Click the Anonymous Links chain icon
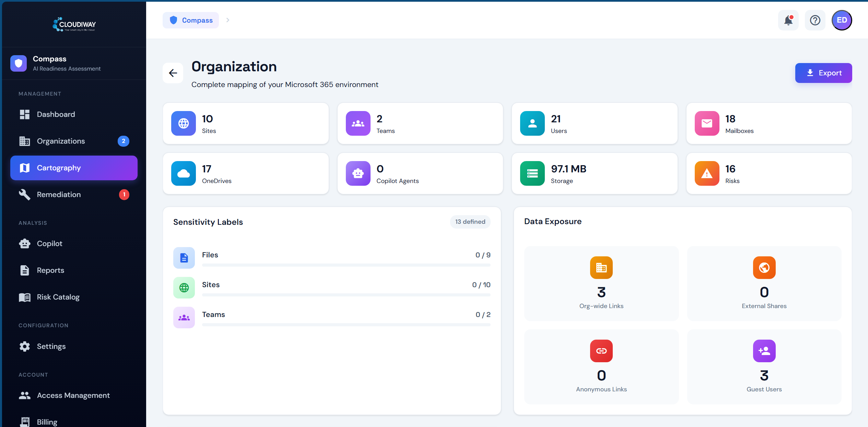Screen dimensions: 868x427 [601, 351]
